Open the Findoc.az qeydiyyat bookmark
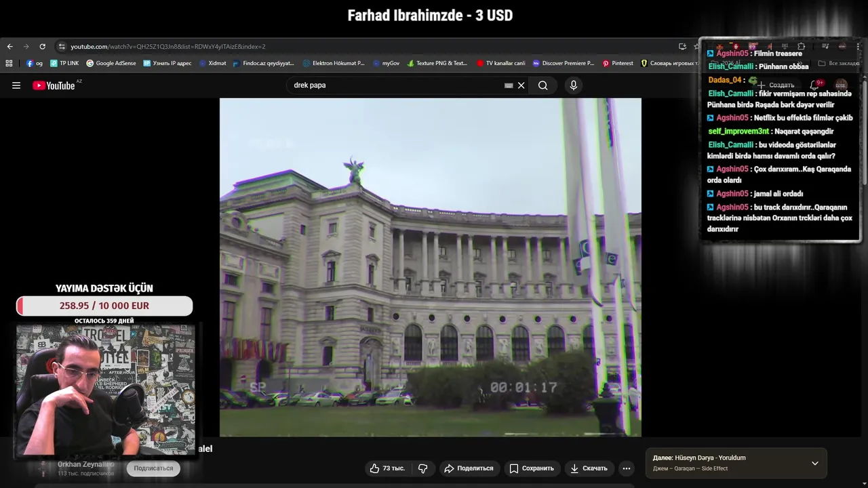 pos(263,63)
